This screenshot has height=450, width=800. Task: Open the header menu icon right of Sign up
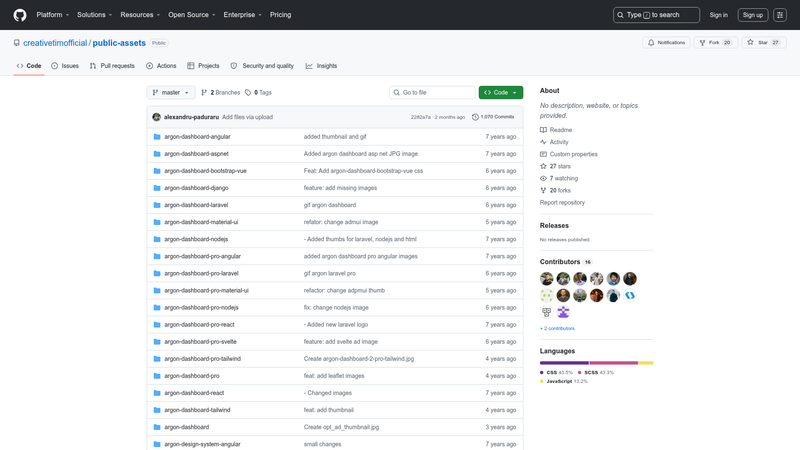pyautogui.click(x=780, y=15)
